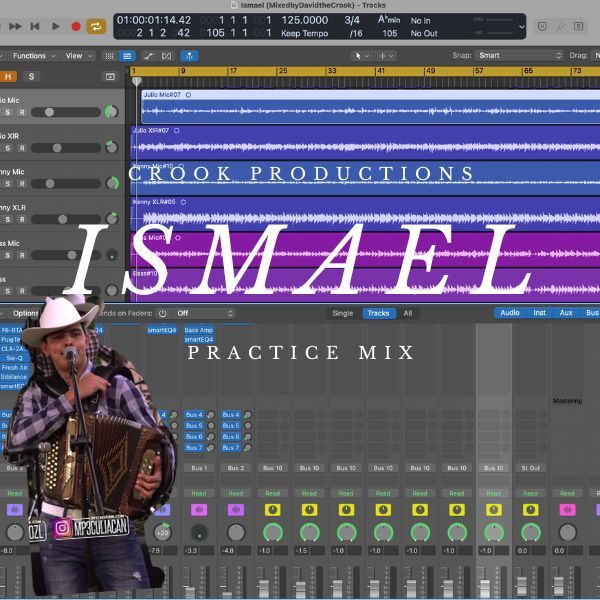Click the Bus 1 output slot
This screenshot has width=600, height=600.
point(199,468)
